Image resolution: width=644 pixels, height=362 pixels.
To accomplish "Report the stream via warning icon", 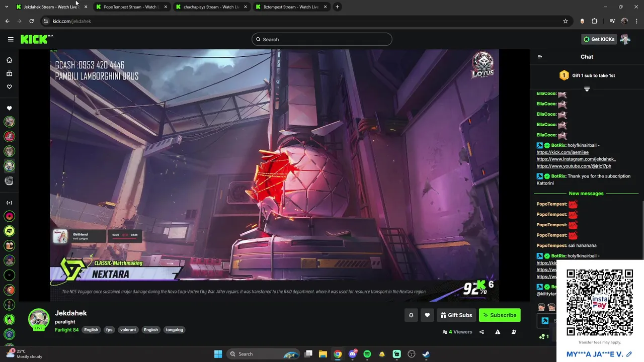I will (498, 332).
